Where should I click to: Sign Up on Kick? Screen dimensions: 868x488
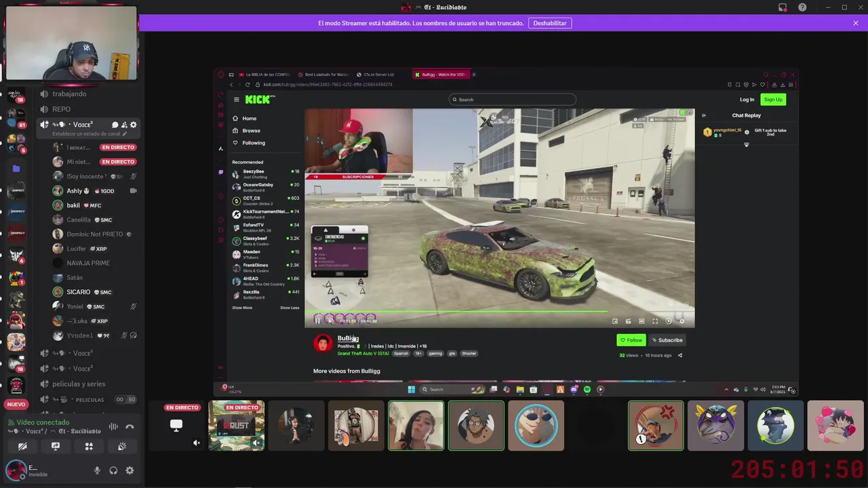pyautogui.click(x=773, y=100)
